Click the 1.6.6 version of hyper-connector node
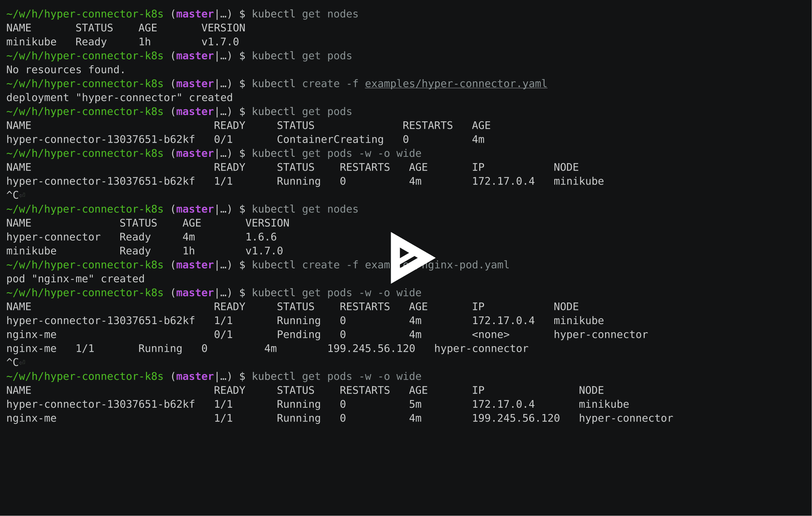This screenshot has width=812, height=516. coord(261,237)
